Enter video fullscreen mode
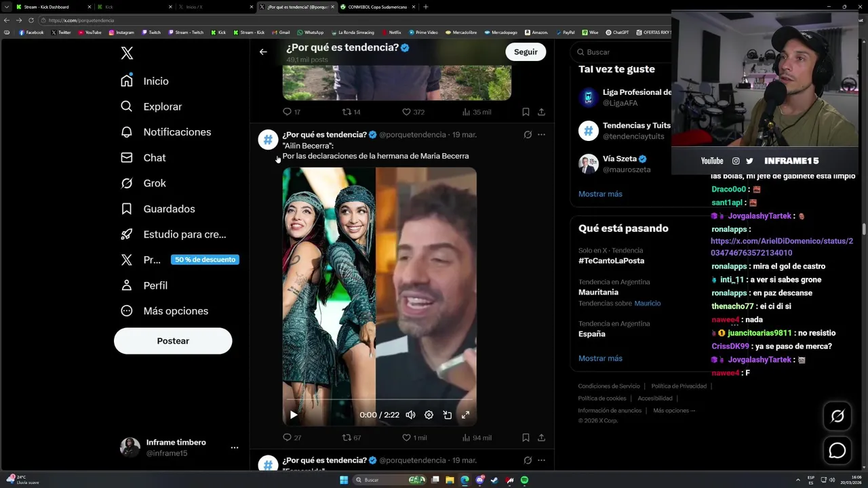The height and width of the screenshot is (488, 868). coord(466,415)
